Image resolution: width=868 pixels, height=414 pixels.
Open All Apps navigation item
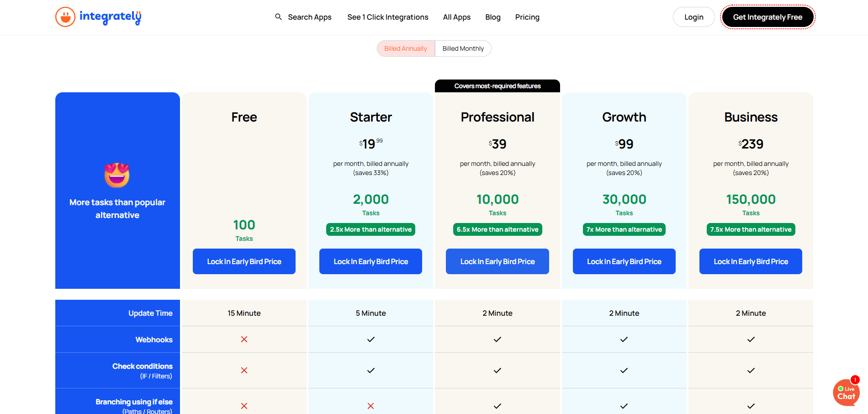point(456,17)
